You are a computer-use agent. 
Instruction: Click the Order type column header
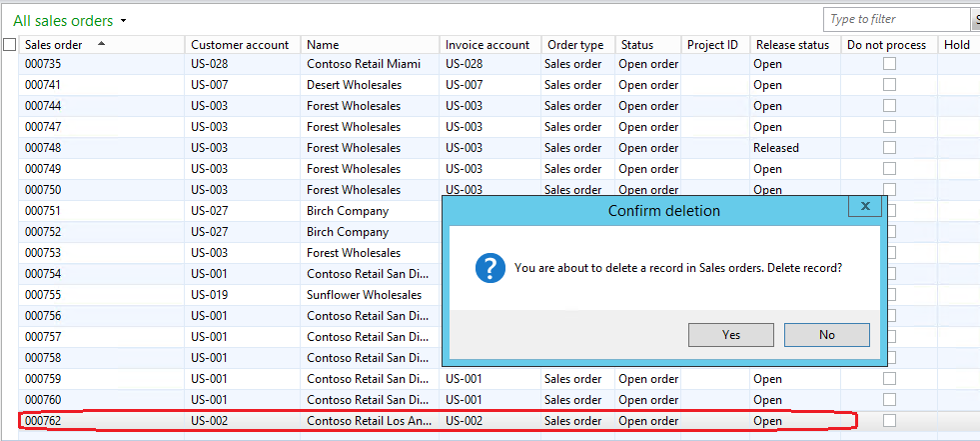(x=573, y=44)
